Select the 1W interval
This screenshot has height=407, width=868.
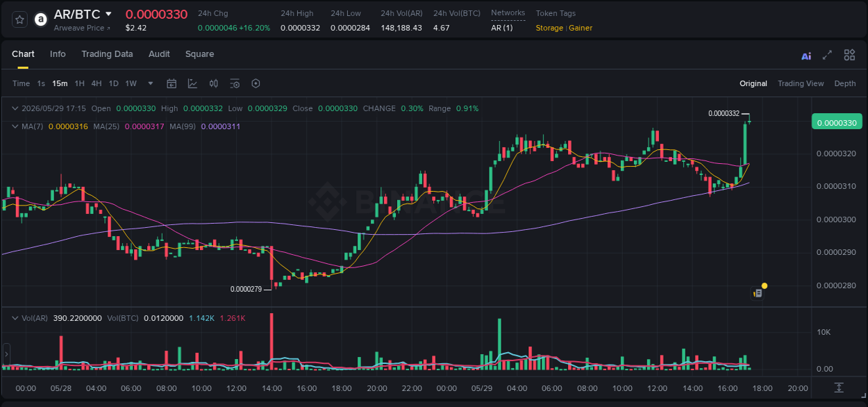[131, 83]
